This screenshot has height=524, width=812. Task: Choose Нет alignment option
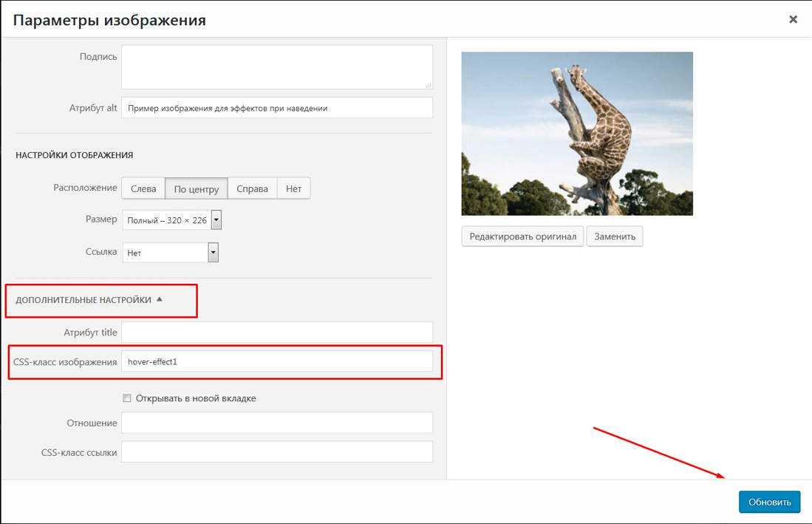pos(293,189)
